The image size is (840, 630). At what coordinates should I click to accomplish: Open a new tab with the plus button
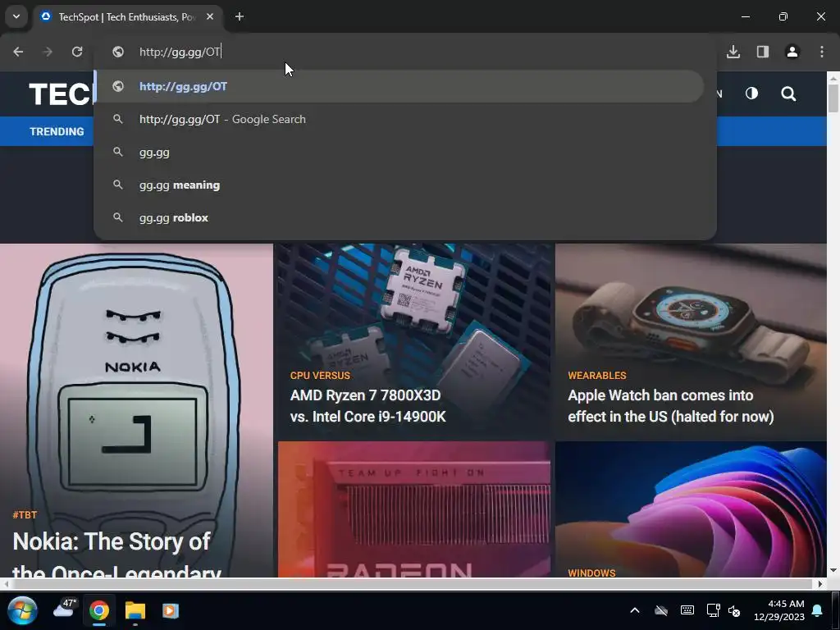point(240,16)
